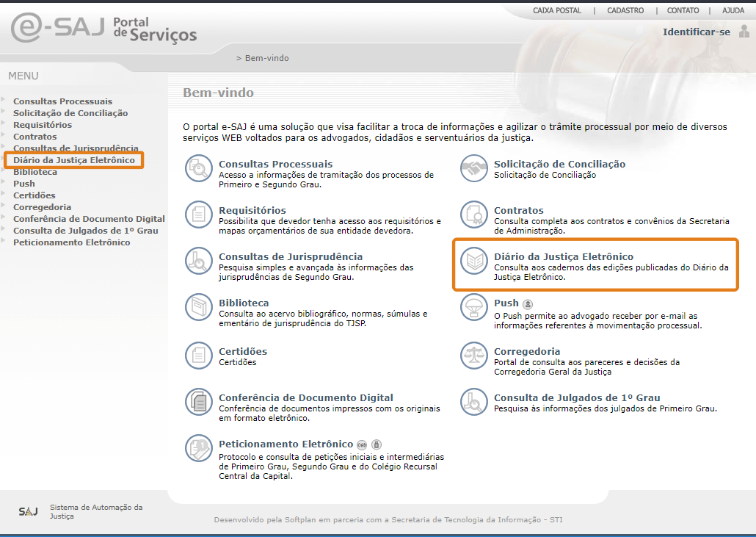The width and height of the screenshot is (756, 537).
Task: Click the Push parachute icon
Action: pos(474,307)
